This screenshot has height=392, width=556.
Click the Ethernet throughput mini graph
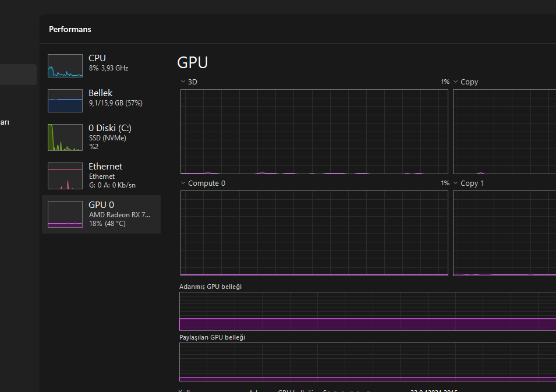pyautogui.click(x=65, y=175)
